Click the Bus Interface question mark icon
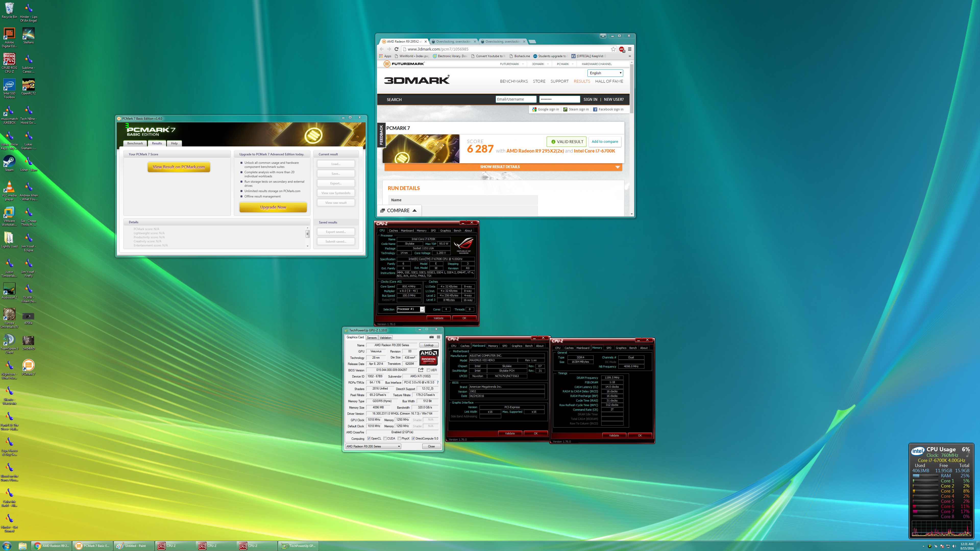 437,382
